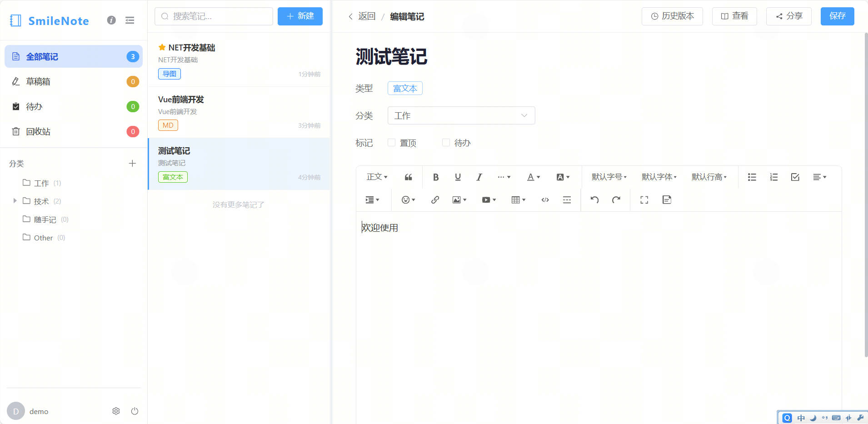This screenshot has width=868, height=424.
Task: Undo the last edit
Action: tap(594, 200)
